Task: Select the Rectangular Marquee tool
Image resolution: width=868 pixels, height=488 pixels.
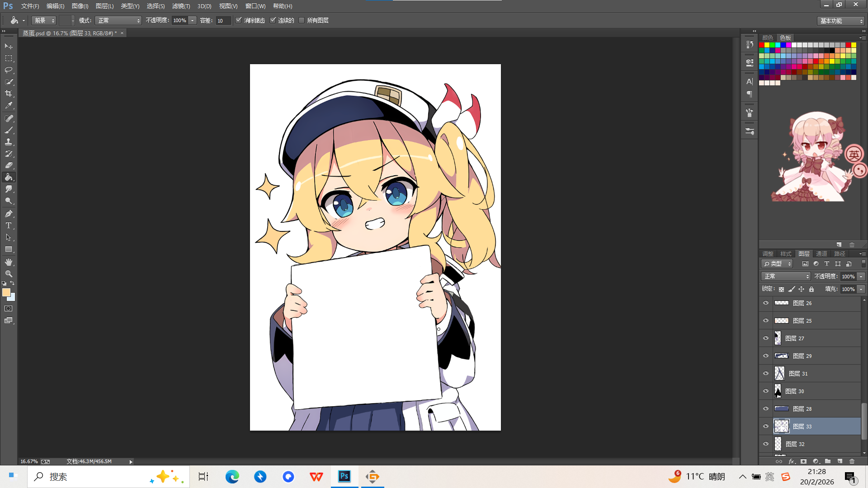Action: pos(9,58)
